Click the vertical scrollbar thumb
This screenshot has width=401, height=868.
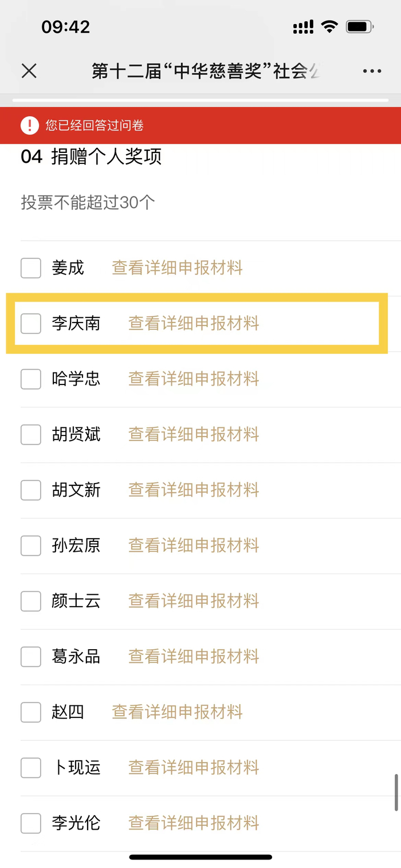pos(396,792)
